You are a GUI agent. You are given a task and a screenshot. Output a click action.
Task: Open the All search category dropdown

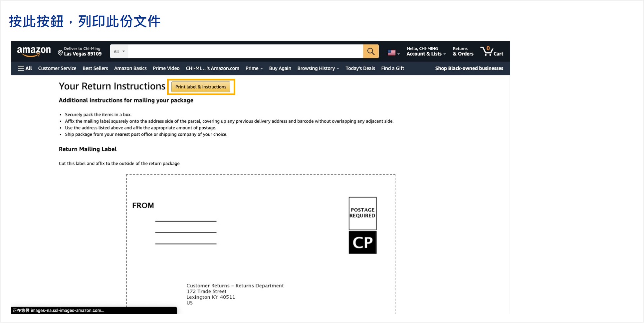point(119,52)
